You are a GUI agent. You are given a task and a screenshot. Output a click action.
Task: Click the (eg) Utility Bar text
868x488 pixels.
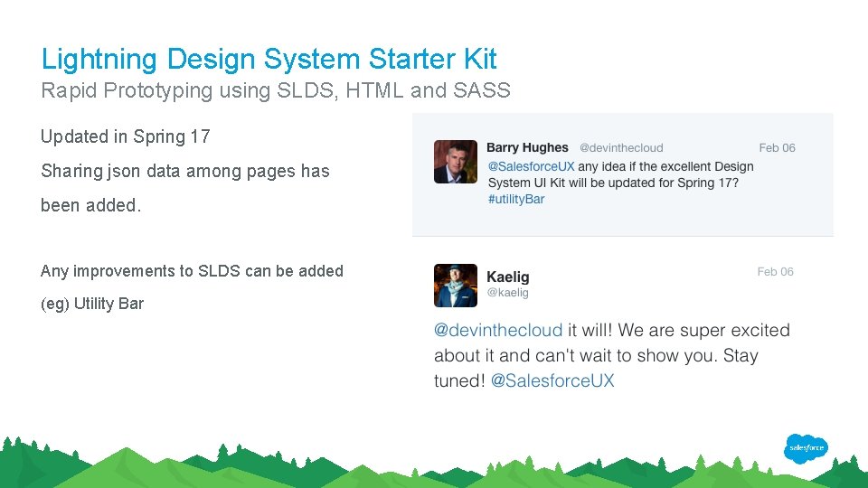92,304
